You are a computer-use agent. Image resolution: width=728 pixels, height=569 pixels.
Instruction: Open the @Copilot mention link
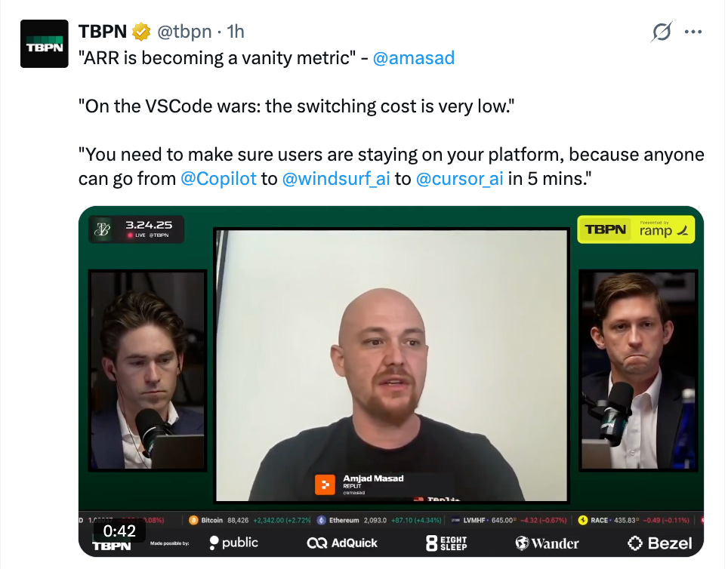(x=218, y=179)
